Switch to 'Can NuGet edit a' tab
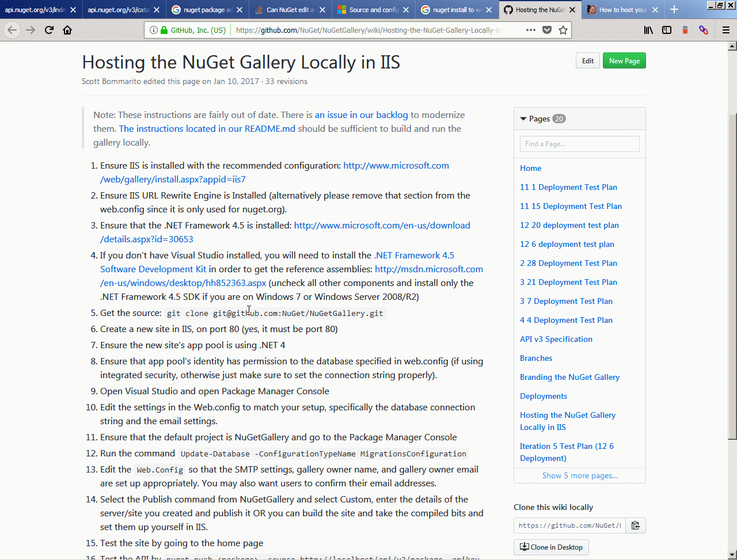The image size is (737, 560). 291,10
